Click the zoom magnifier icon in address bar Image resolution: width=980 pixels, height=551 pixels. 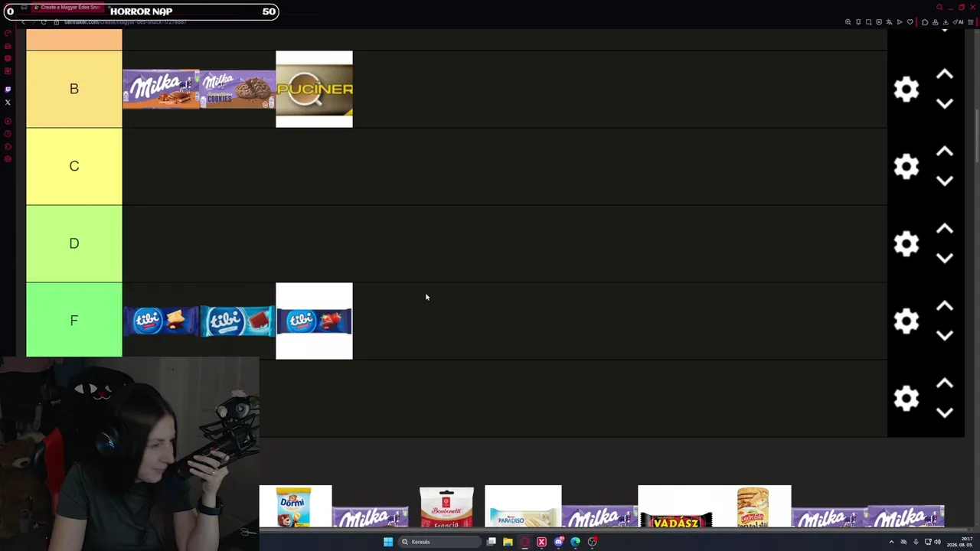click(x=848, y=22)
